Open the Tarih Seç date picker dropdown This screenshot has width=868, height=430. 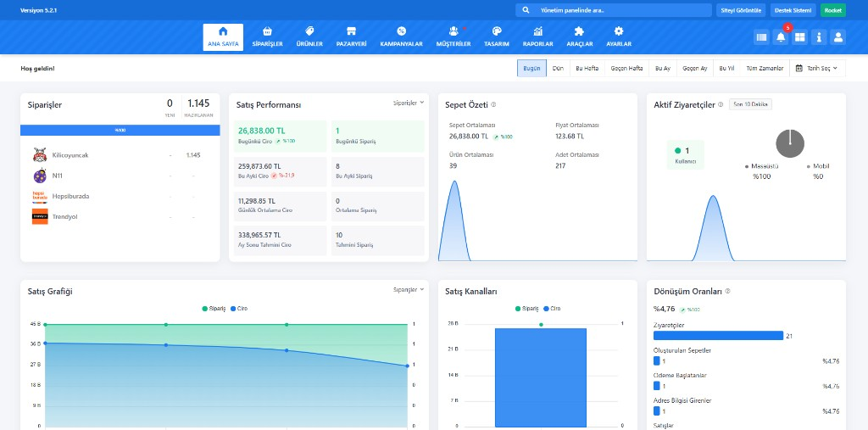click(x=817, y=68)
